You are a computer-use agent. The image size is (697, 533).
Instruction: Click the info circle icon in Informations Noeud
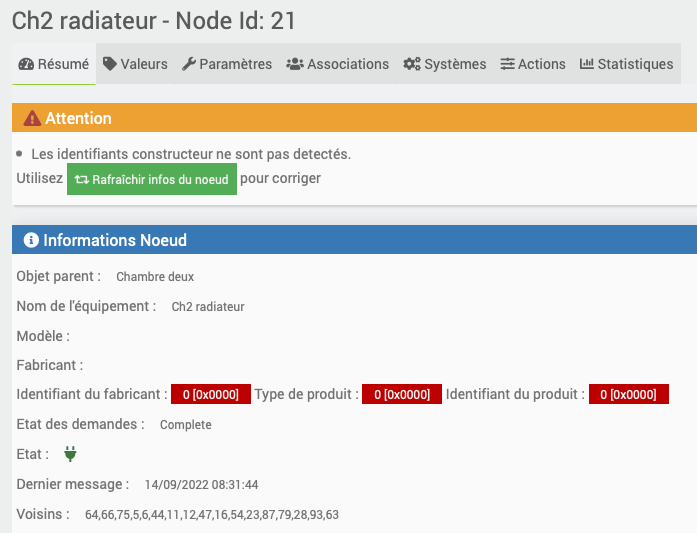(x=31, y=241)
